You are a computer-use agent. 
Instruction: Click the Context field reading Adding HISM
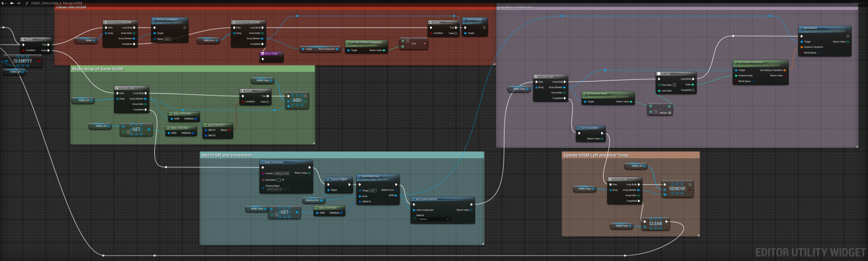pos(281,173)
